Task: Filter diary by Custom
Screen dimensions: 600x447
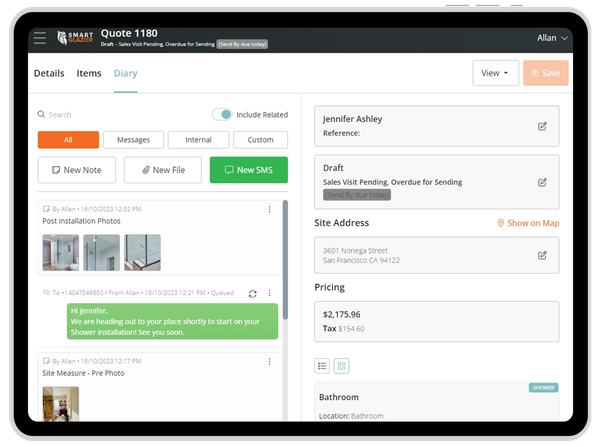Action: [260, 140]
